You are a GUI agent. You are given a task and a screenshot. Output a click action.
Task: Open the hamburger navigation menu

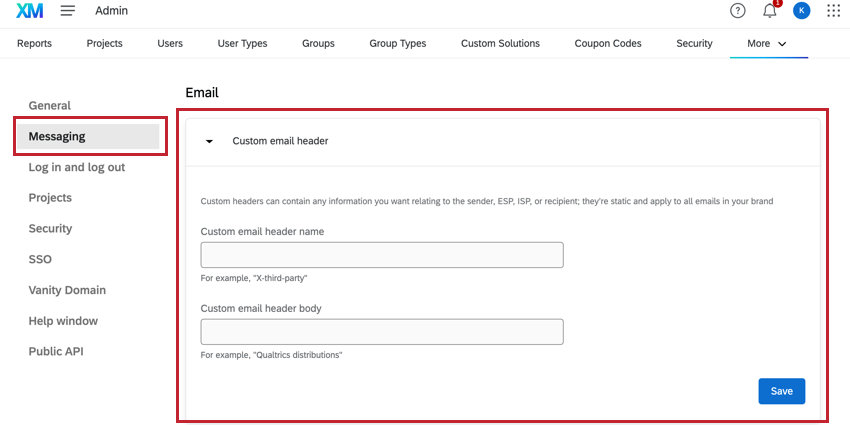[x=68, y=11]
